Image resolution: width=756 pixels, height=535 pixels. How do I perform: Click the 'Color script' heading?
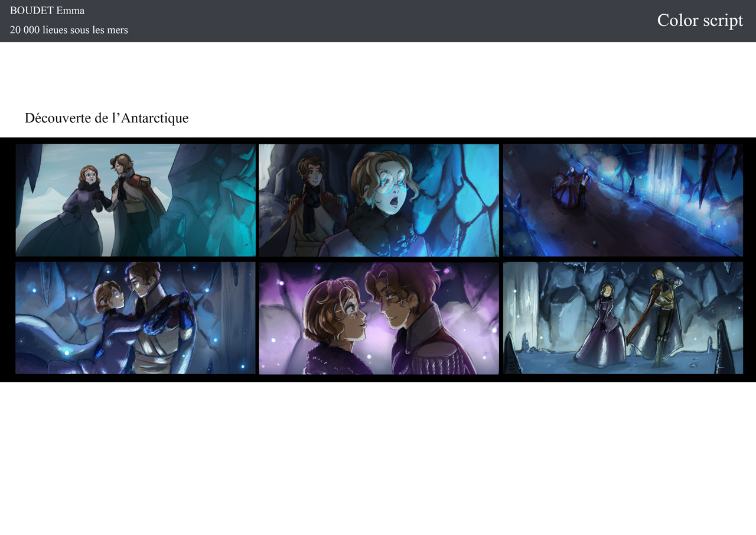pos(700,20)
